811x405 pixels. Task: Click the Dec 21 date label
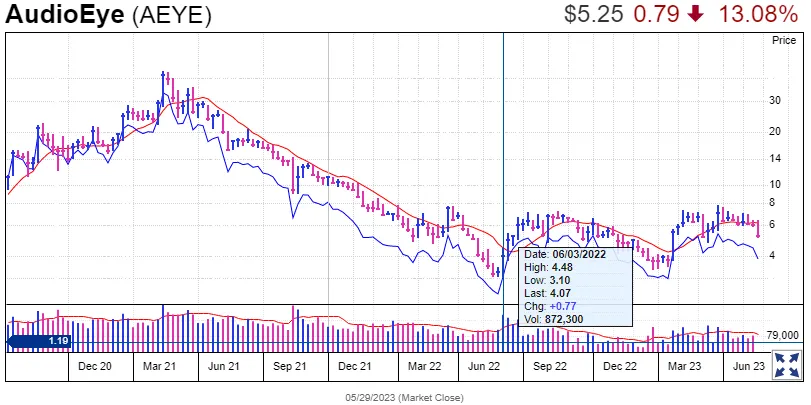[x=355, y=367]
